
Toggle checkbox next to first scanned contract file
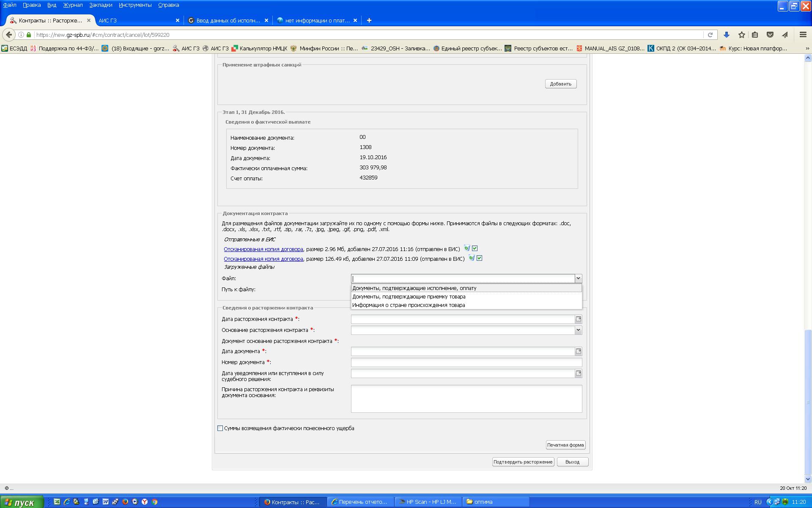tap(475, 248)
